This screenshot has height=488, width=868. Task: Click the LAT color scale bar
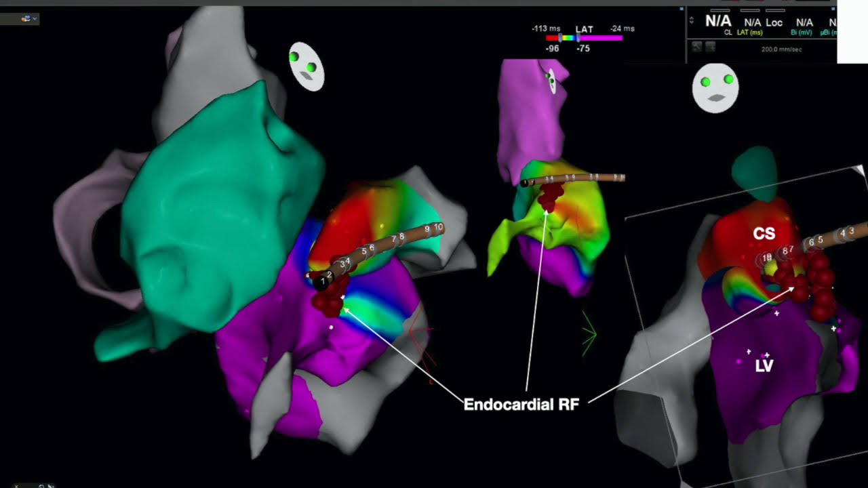(x=584, y=39)
